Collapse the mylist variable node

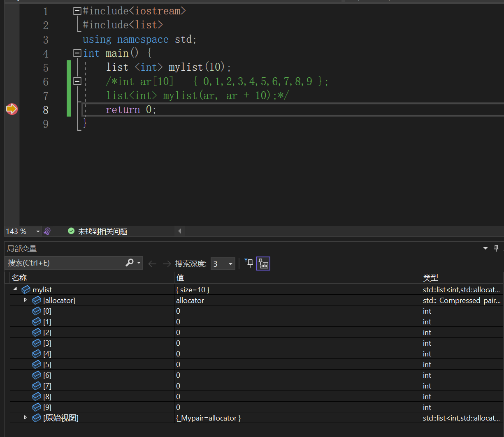(15, 289)
